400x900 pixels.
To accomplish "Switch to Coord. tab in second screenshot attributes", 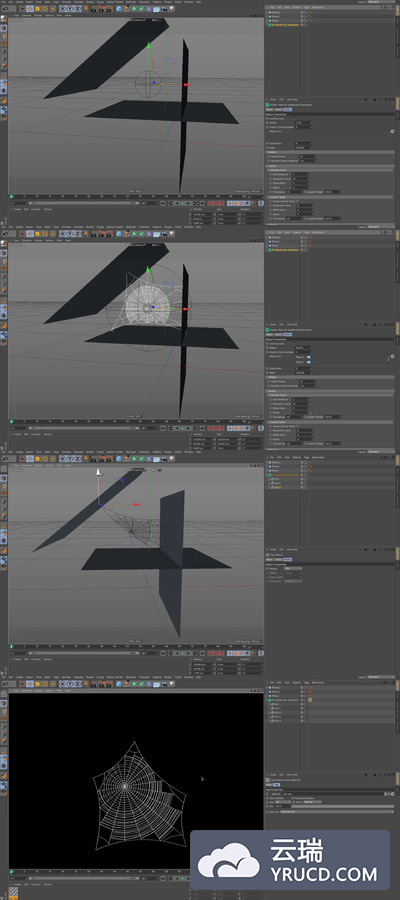I will (x=277, y=335).
